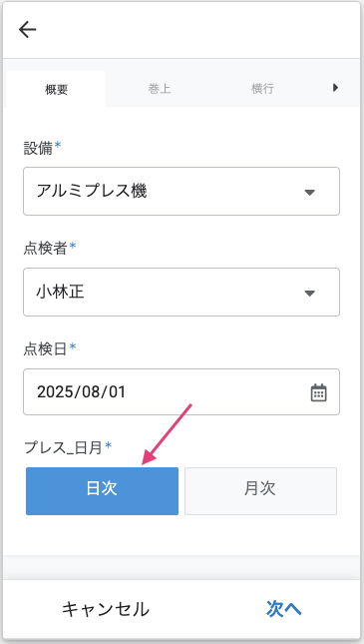The image size is (364, 644).
Task: Click the 点検日 field label
Action: point(45,349)
